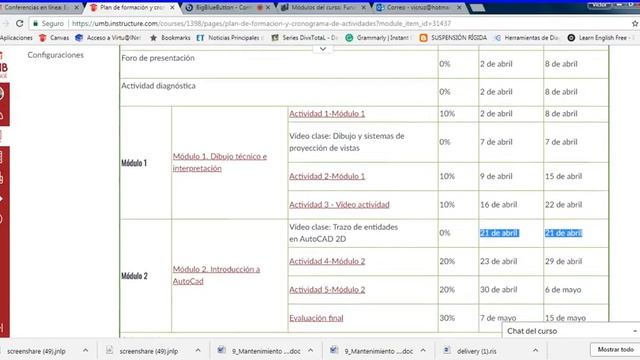Close the Correo Hotmail tab
640x360 pixels.
point(459,7)
